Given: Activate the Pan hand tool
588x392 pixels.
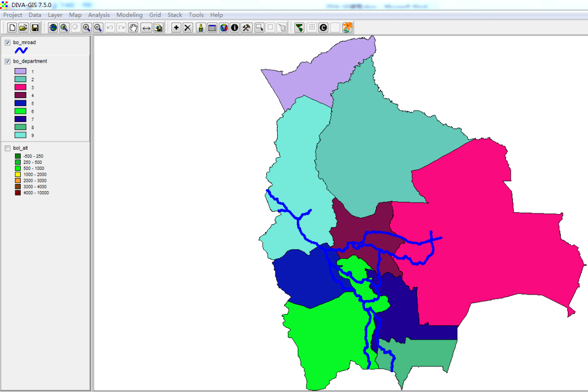Looking at the screenshot, I should point(133,28).
